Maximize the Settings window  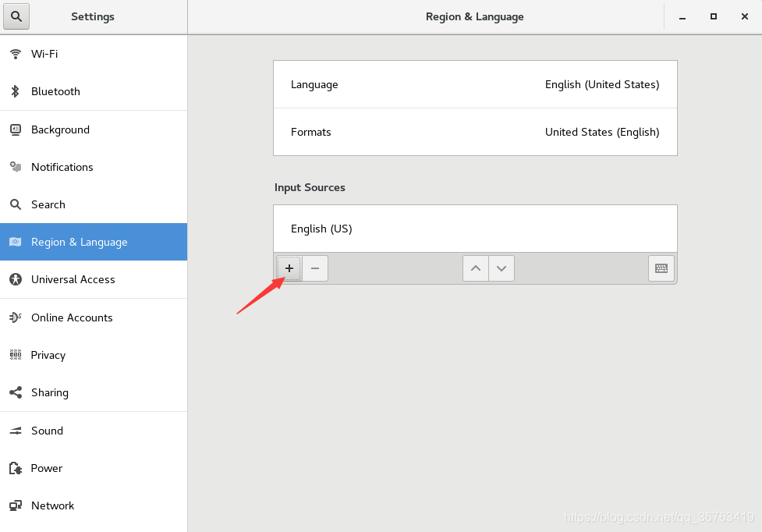point(714,16)
